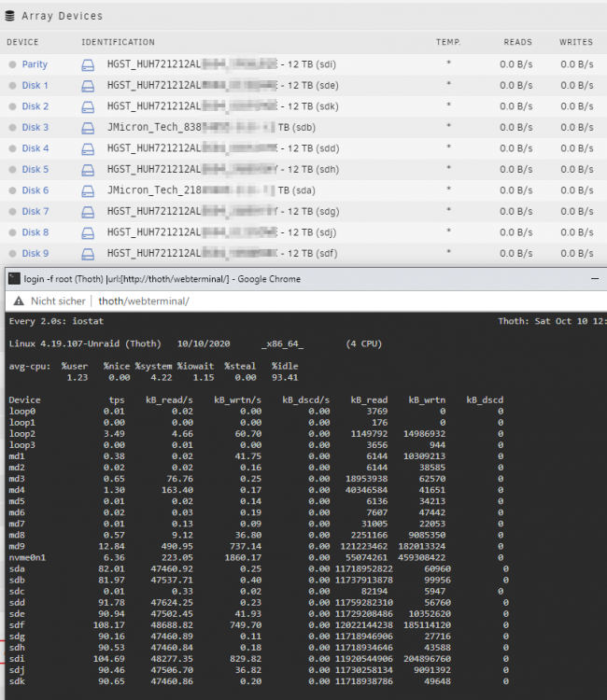Open the Disk 6 link
This screenshot has width=607, height=700.
(x=35, y=190)
